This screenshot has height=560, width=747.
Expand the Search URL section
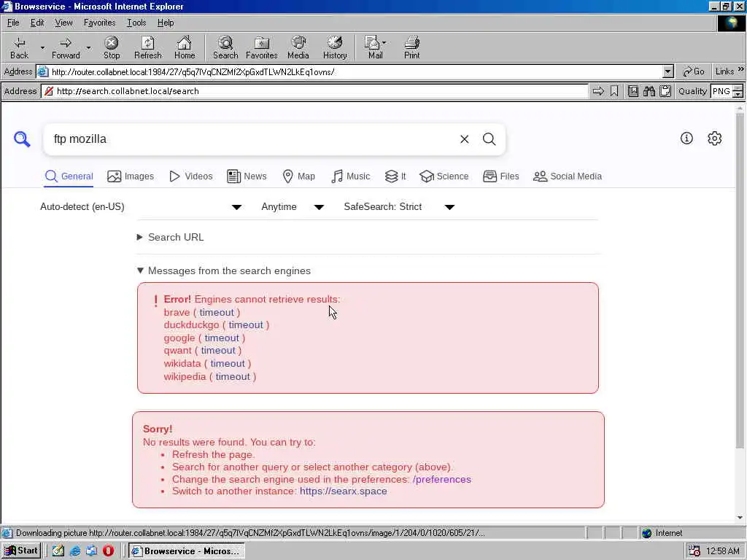click(170, 237)
